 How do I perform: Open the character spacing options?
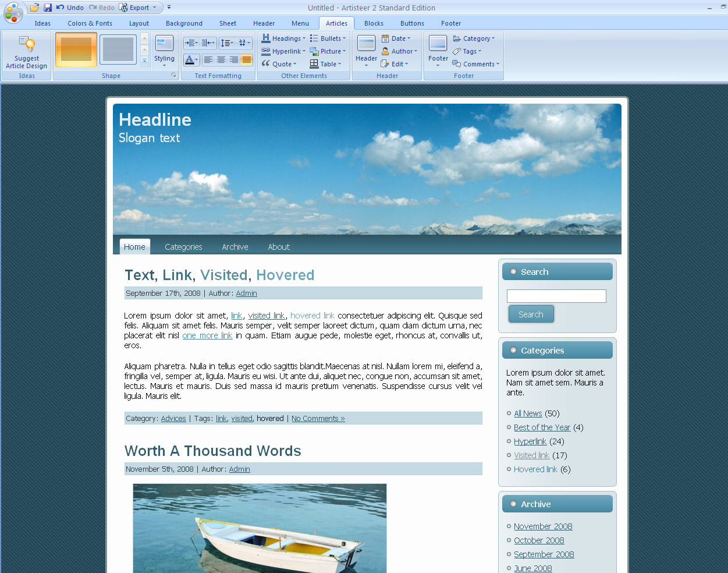pyautogui.click(x=244, y=43)
